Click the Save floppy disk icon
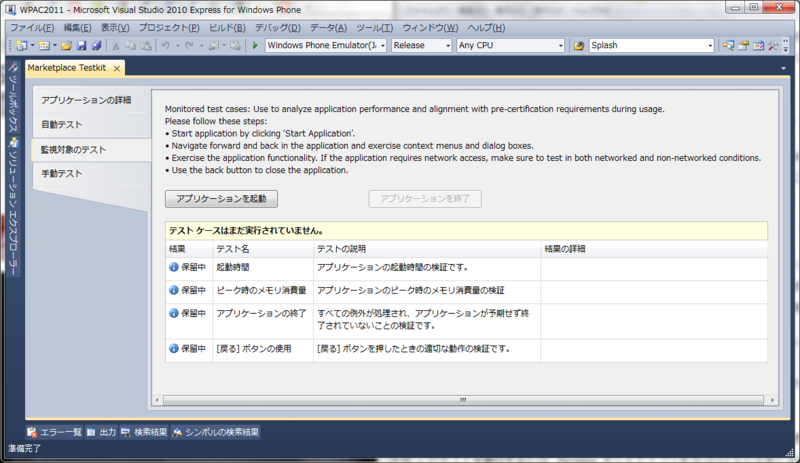800x463 pixels. [81, 45]
